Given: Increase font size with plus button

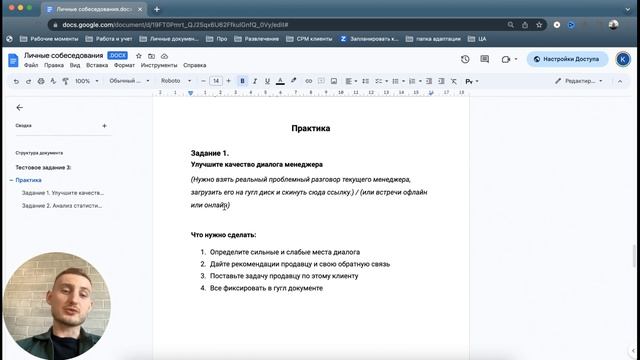Looking at the screenshot, I should tap(229, 81).
